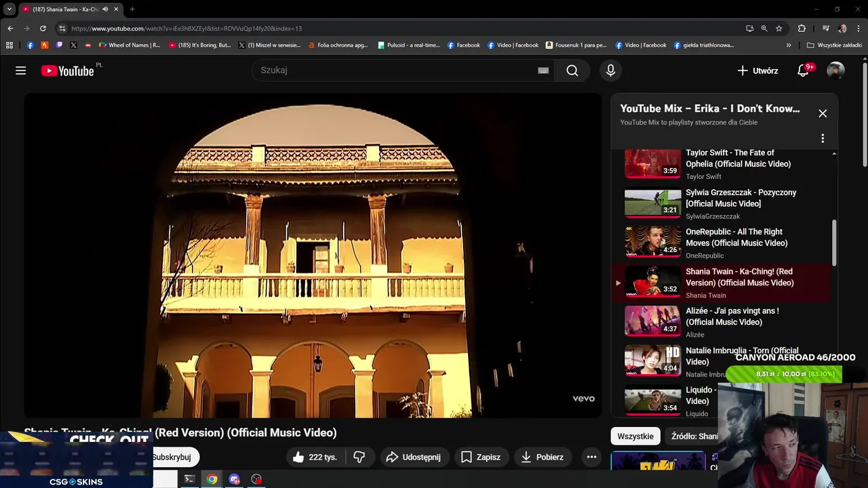Play Taylor Swift - The Fate of Ophelia
Image resolution: width=868 pixels, height=488 pixels.
(738, 158)
